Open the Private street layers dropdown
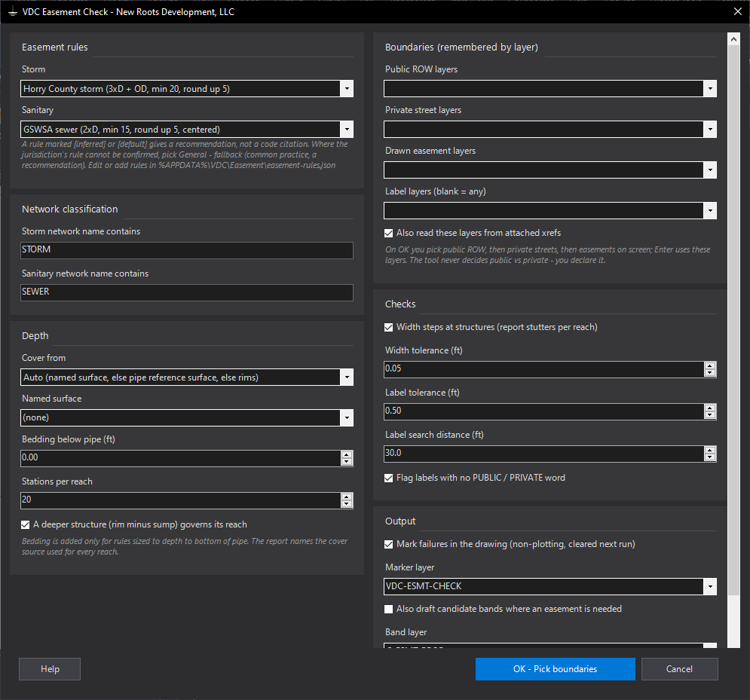 point(710,130)
